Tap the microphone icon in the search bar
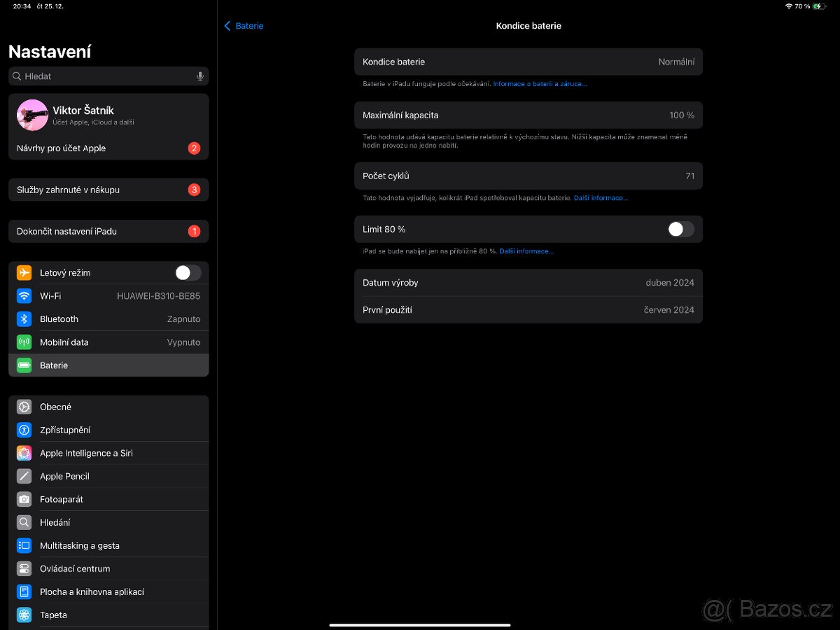 [x=200, y=76]
